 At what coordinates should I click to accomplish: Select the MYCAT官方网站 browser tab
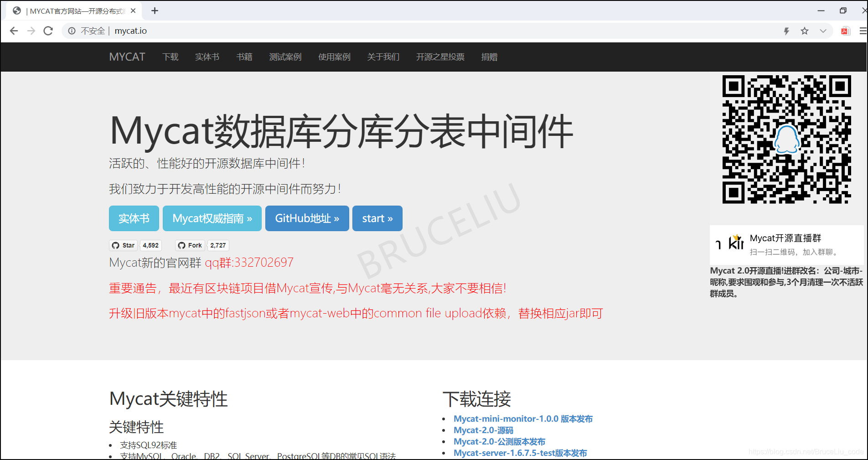pyautogui.click(x=74, y=11)
